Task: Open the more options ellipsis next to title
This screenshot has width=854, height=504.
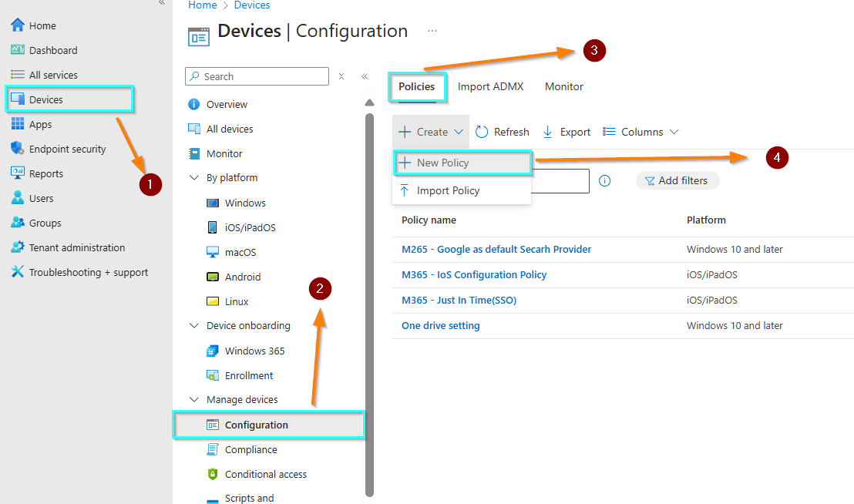Action: (x=432, y=31)
